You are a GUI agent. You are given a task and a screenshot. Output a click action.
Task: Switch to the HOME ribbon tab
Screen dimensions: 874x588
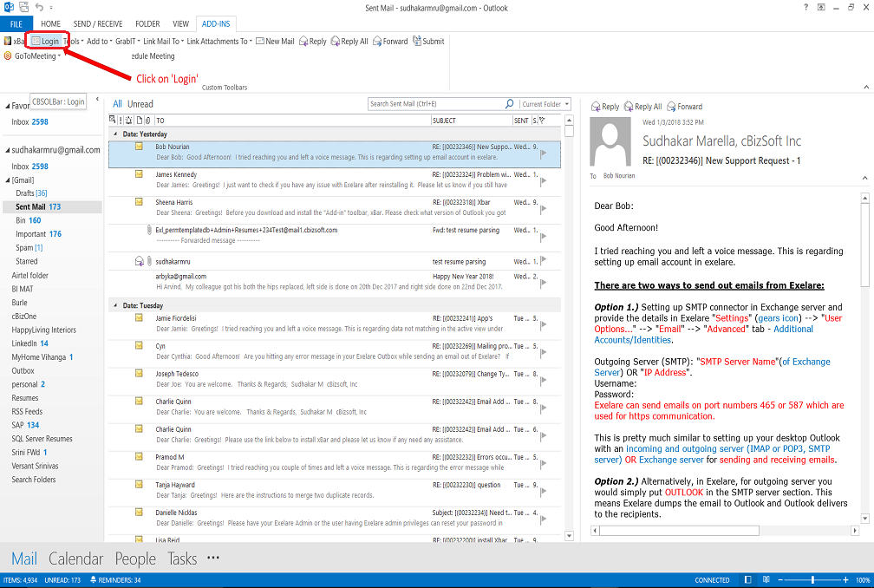coord(50,24)
